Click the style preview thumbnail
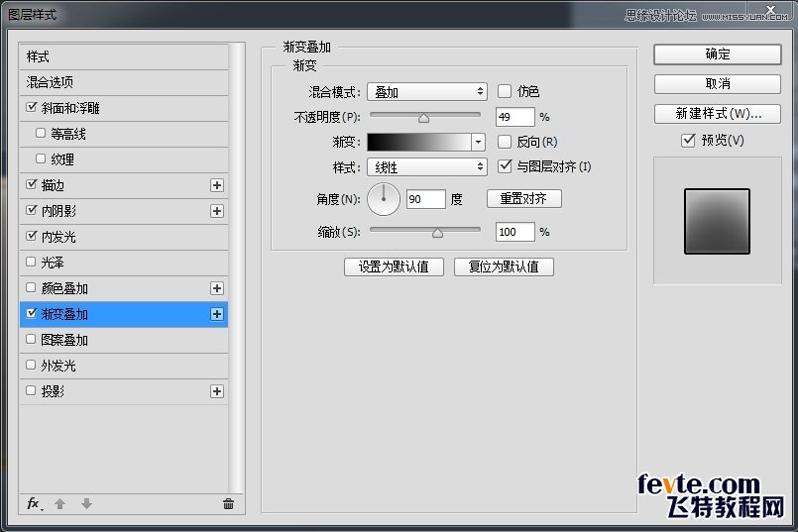 [x=717, y=221]
